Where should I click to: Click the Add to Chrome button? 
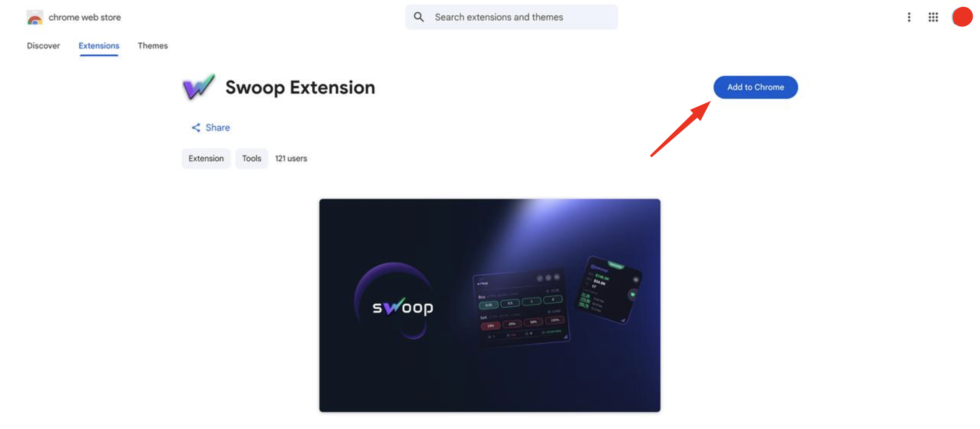tap(755, 87)
